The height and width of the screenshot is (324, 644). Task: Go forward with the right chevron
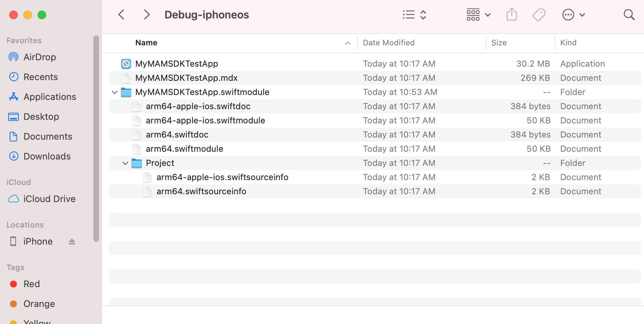coord(147,15)
